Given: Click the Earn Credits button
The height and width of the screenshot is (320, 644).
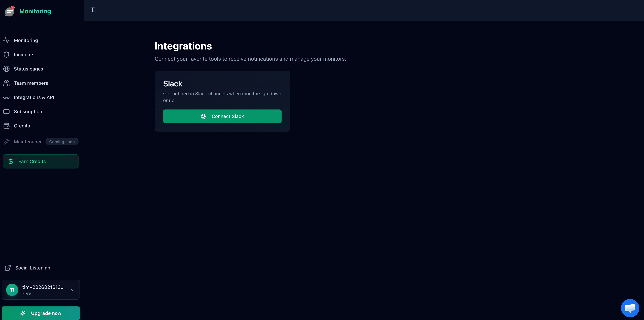Looking at the screenshot, I should 41,162.
